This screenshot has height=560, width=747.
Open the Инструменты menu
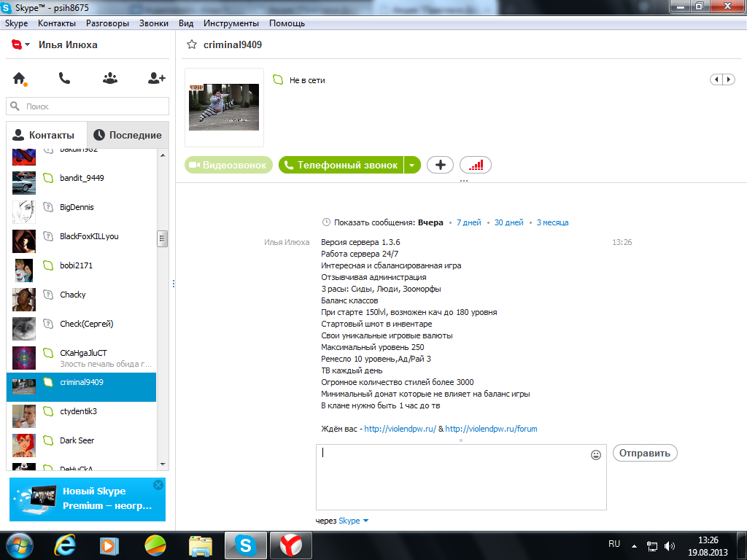[231, 23]
